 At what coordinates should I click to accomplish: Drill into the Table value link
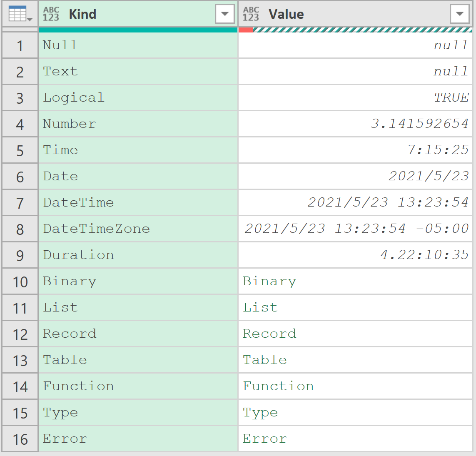click(265, 360)
